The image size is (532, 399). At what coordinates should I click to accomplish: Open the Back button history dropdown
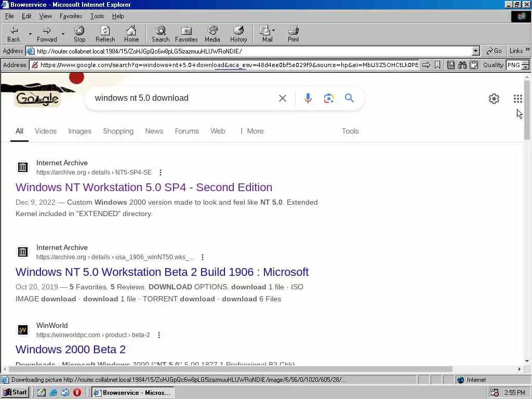(30, 34)
